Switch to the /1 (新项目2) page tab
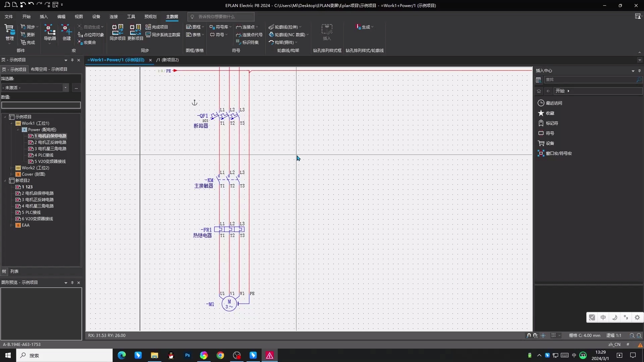The height and width of the screenshot is (362, 644). (167, 60)
